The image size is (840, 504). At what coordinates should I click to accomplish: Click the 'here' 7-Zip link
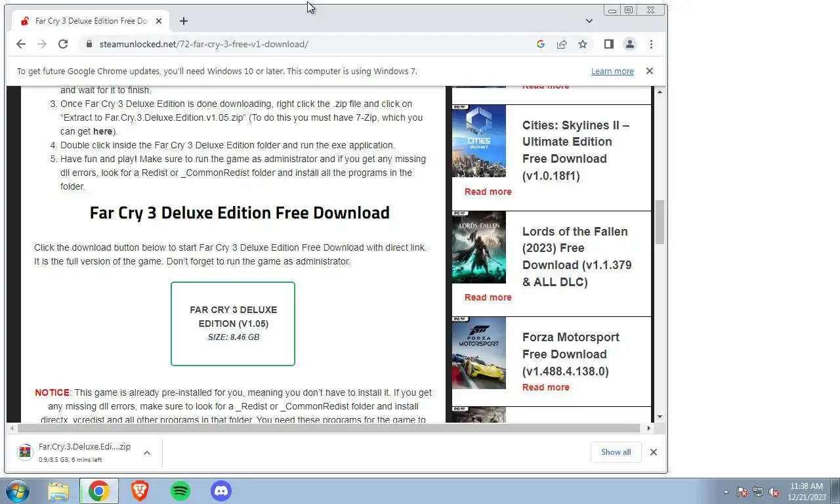(x=102, y=131)
